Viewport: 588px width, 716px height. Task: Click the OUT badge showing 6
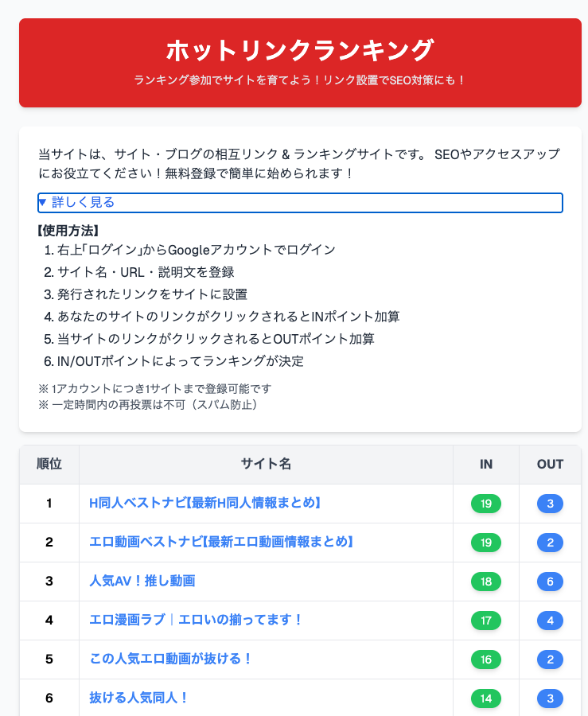[549, 582]
